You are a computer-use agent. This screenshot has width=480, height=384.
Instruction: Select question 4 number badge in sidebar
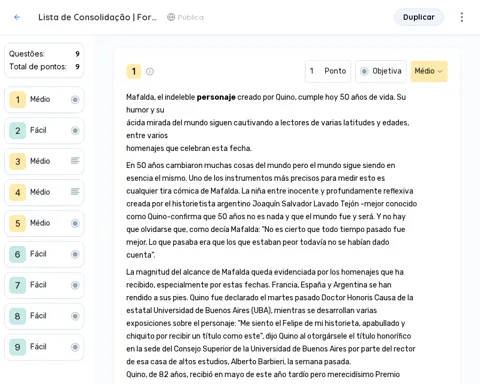click(x=17, y=192)
